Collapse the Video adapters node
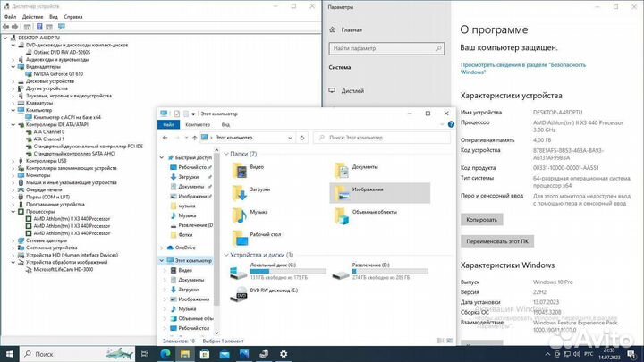Image resolution: width=644 pixels, height=362 pixels. [13, 67]
